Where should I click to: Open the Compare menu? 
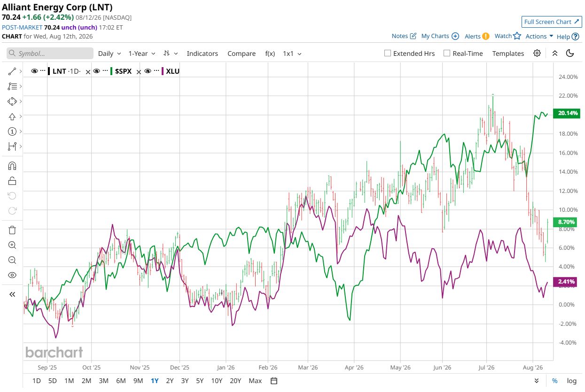242,54
